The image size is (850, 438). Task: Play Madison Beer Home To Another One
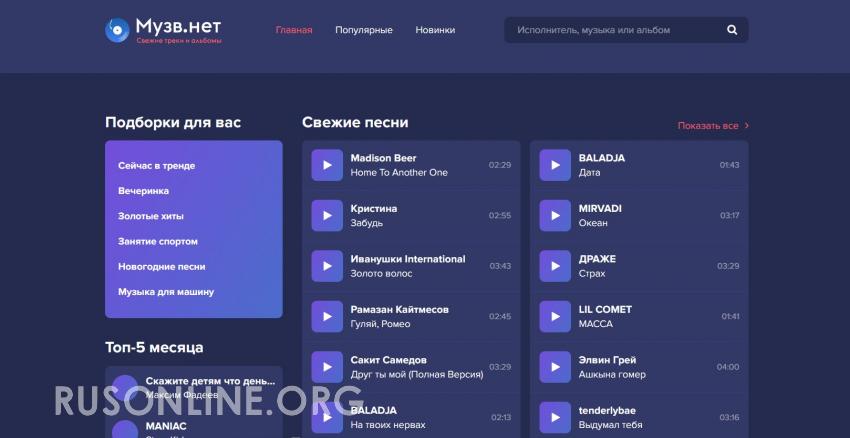click(x=327, y=165)
